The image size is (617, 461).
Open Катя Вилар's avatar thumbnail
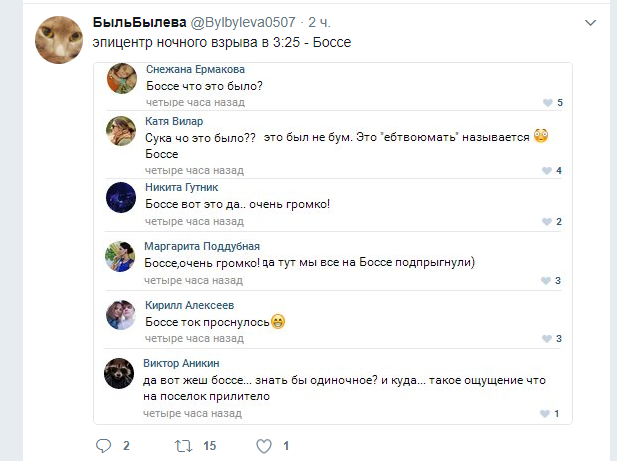121,130
